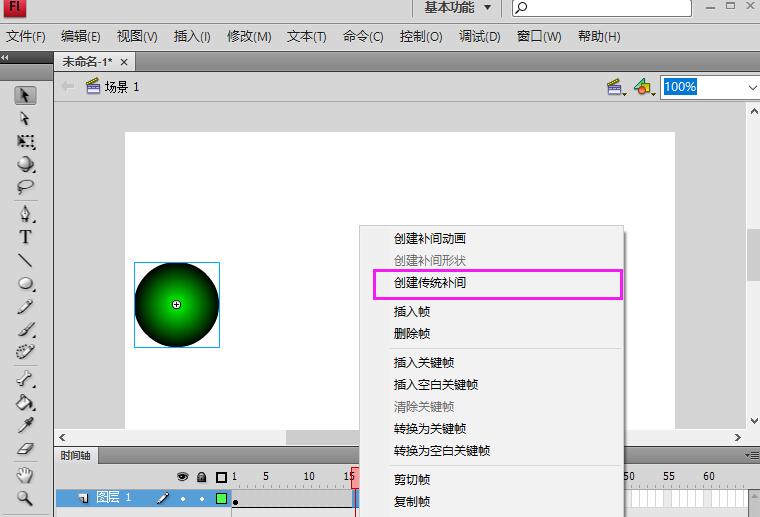Choose 插入帧 from context menu
This screenshot has width=760, height=517.
(x=491, y=312)
